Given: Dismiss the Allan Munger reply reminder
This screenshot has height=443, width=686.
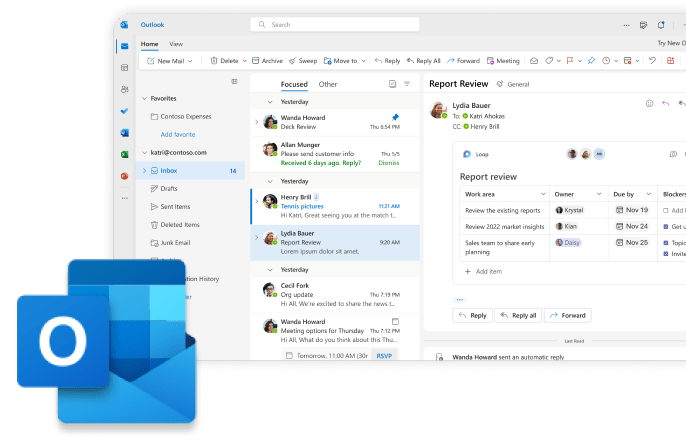Looking at the screenshot, I should pyautogui.click(x=389, y=163).
